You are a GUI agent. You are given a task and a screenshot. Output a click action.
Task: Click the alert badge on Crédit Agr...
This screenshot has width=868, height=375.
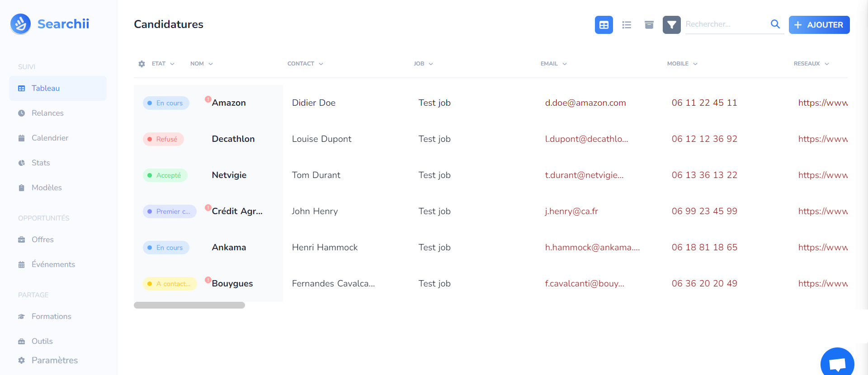pos(208,207)
